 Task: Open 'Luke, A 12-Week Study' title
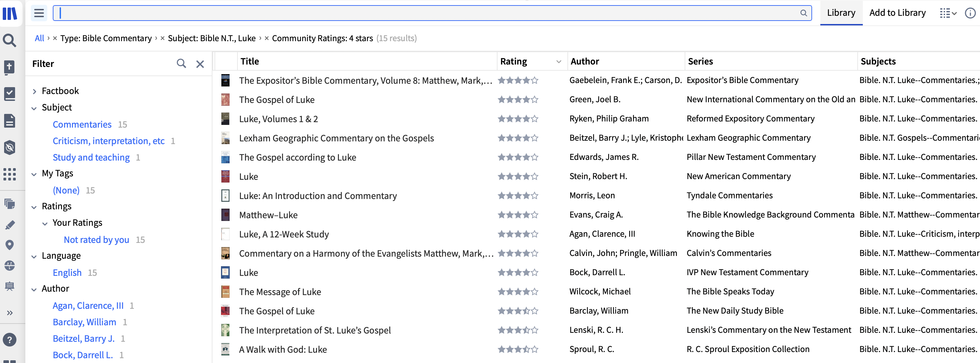(x=284, y=234)
